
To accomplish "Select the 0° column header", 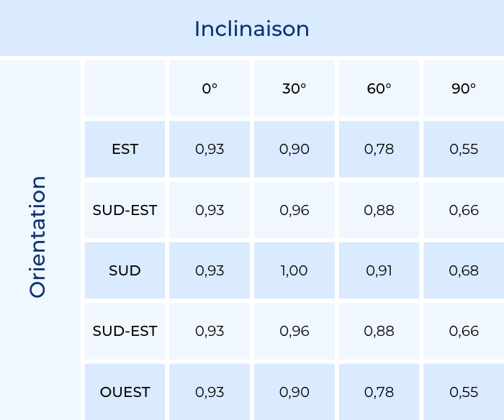I will point(210,88).
